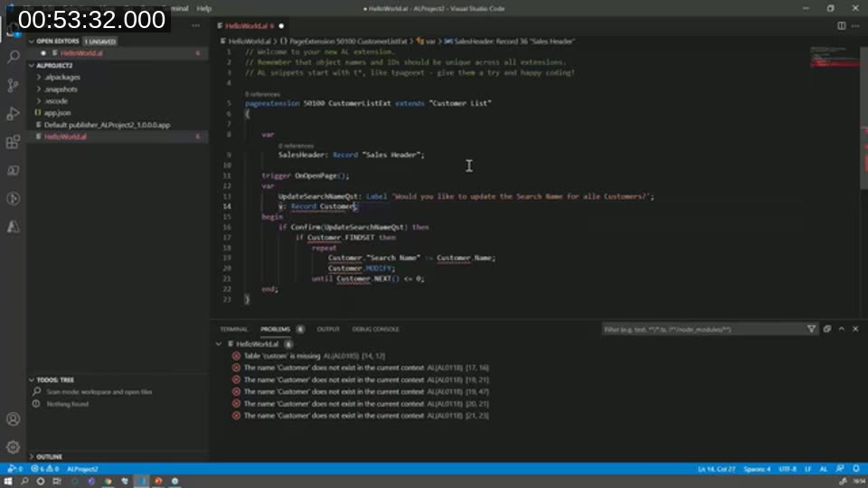This screenshot has width=868, height=488.
Task: Open the Extensions view
Action: 14,142
